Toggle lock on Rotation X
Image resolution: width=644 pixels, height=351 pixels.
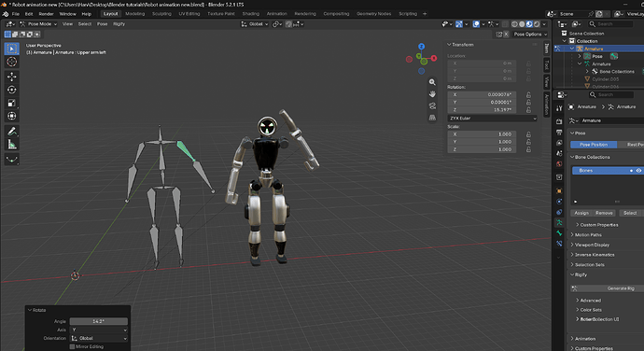pos(528,94)
